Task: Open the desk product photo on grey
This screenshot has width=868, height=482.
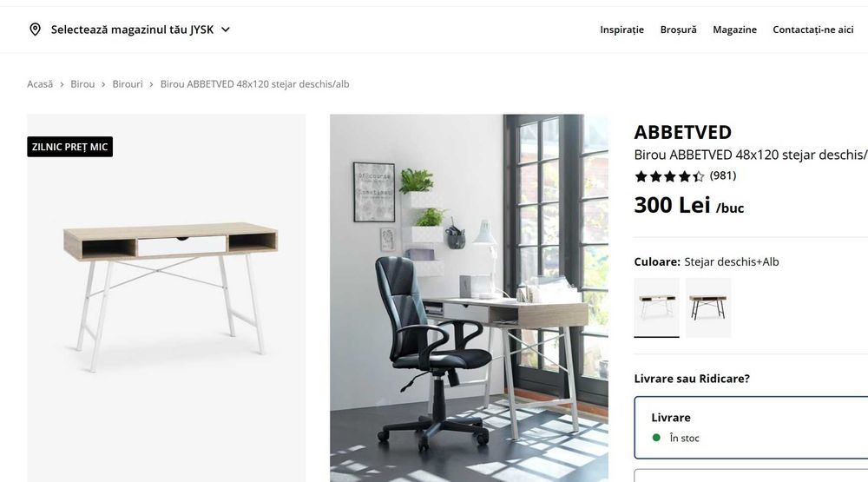Action: tap(166, 298)
